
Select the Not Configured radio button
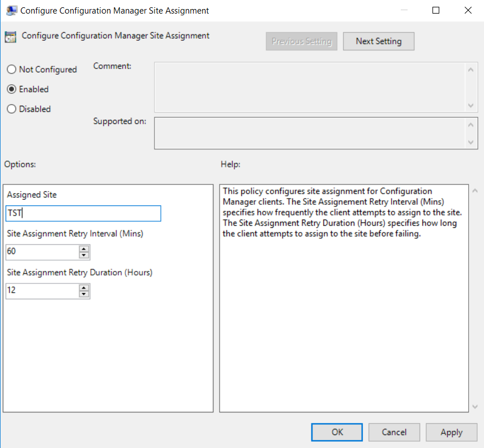click(11, 70)
